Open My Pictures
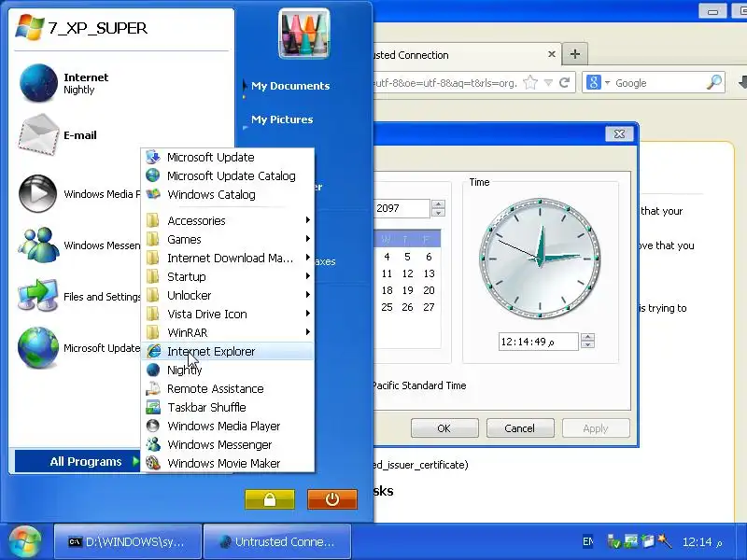This screenshot has height=560, width=747. [x=282, y=119]
